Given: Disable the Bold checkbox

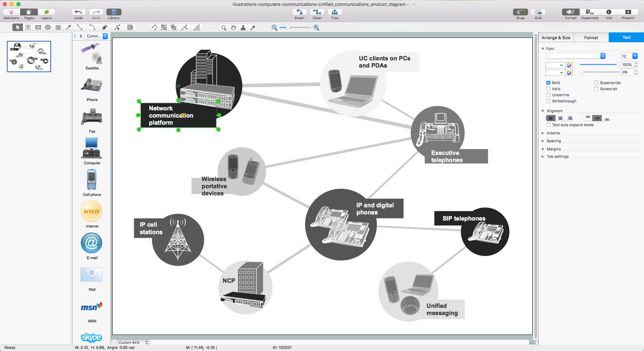Looking at the screenshot, I should 548,83.
